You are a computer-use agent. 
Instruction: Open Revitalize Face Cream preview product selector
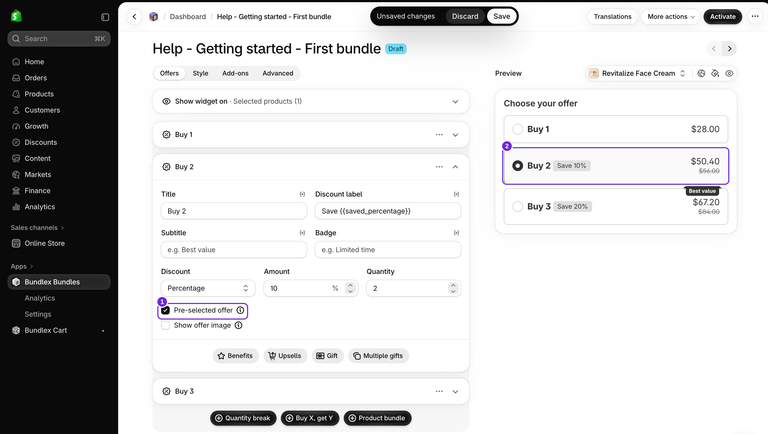pos(638,73)
